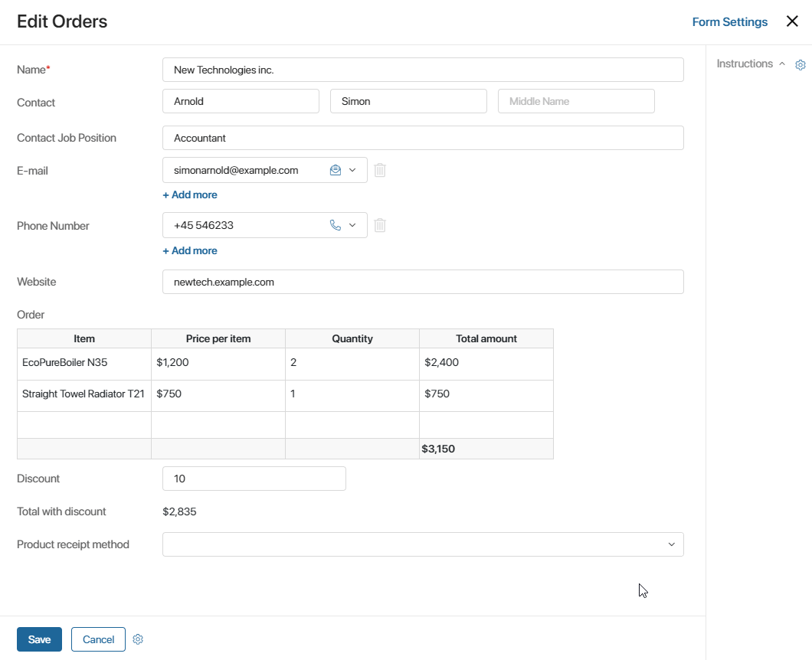Click the phone handset icon in Phone Number field

[x=335, y=225]
